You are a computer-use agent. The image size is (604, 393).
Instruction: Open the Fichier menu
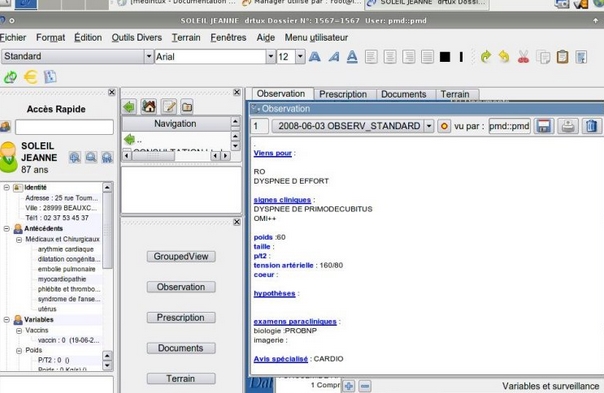click(x=13, y=38)
